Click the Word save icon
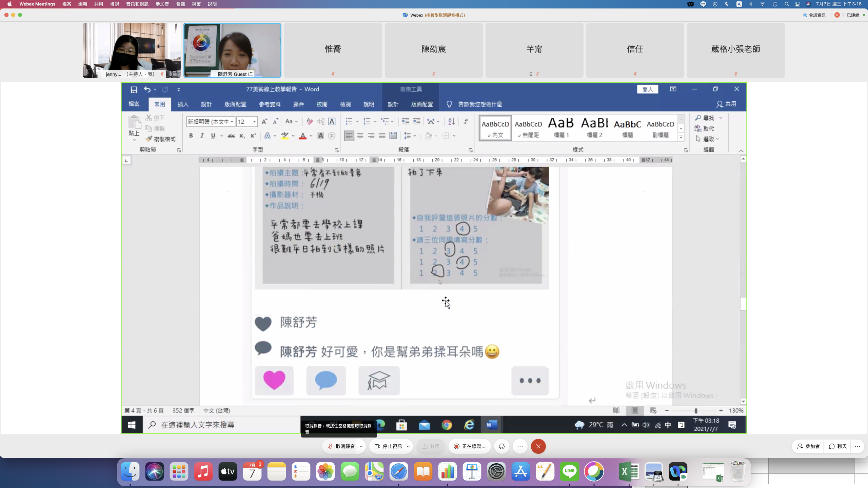Image resolution: width=868 pixels, height=488 pixels. pos(134,89)
